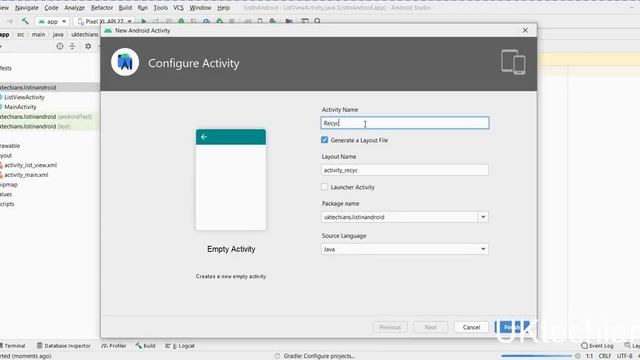The width and height of the screenshot is (640, 360).
Task: Click the Empty Activity preview thumbnail
Action: pyautogui.click(x=231, y=180)
